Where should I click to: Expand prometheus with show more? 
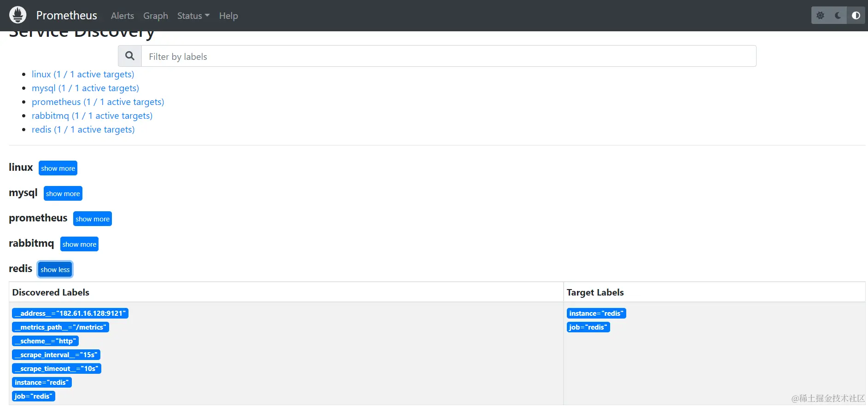[93, 219]
